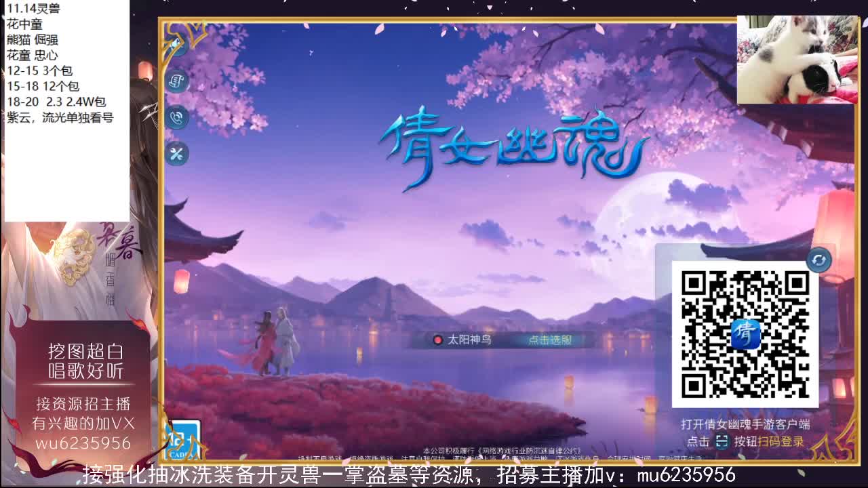The width and height of the screenshot is (868, 488).
Task: Select the 太阳神鸟 server entry
Action: (469, 340)
